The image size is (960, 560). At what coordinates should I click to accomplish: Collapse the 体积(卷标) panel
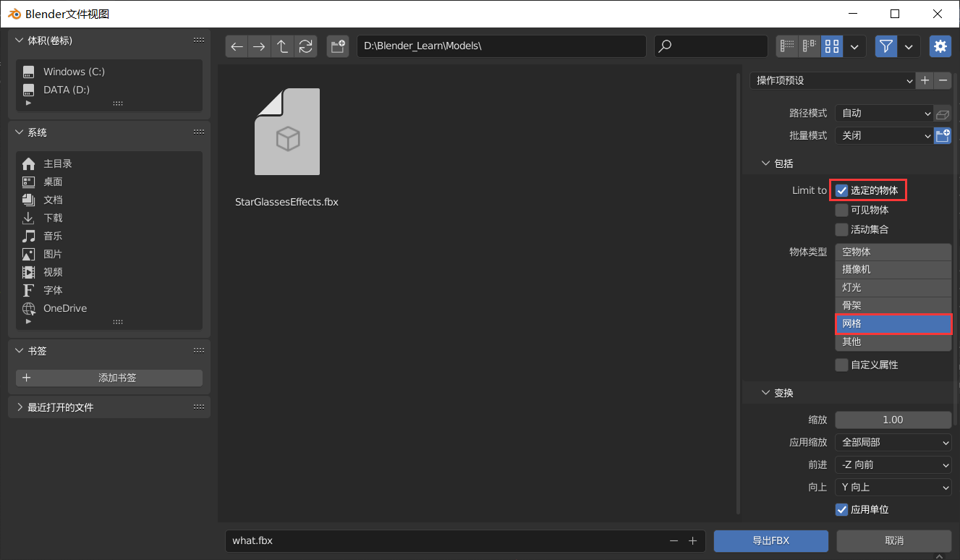20,41
